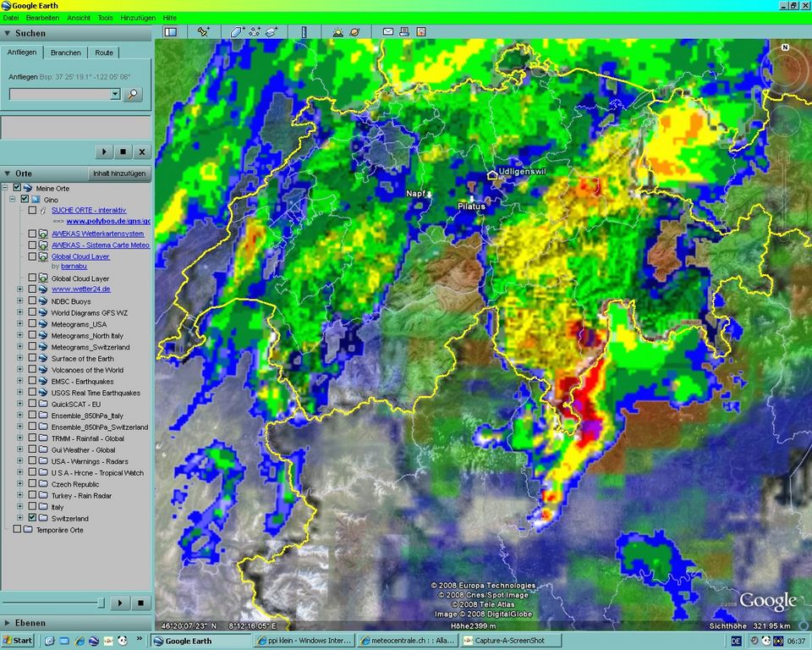Print the current view from the toolbar
Viewport: 812px width, 650px height.
(404, 32)
